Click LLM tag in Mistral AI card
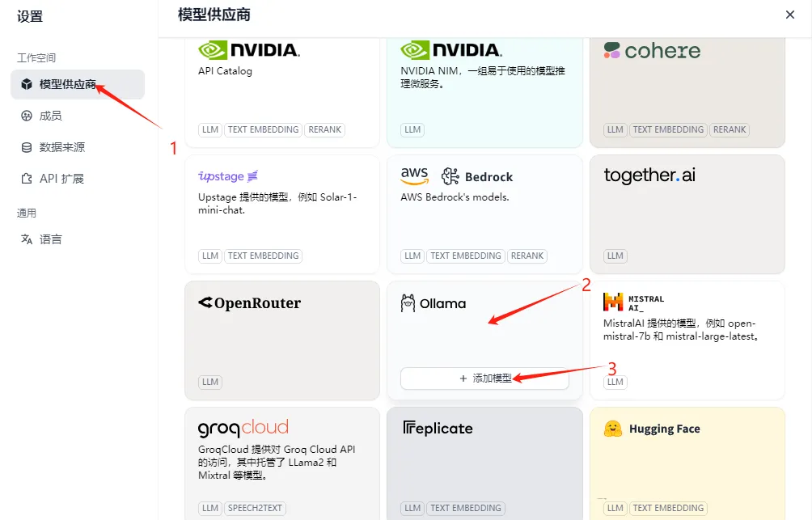The image size is (812, 520). tap(615, 383)
